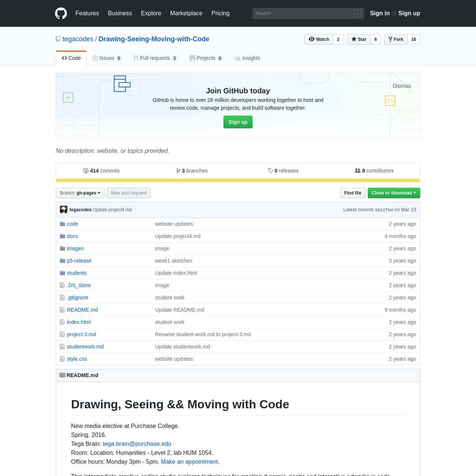Click Sign up in the top header
476x476 pixels.
[409, 13]
